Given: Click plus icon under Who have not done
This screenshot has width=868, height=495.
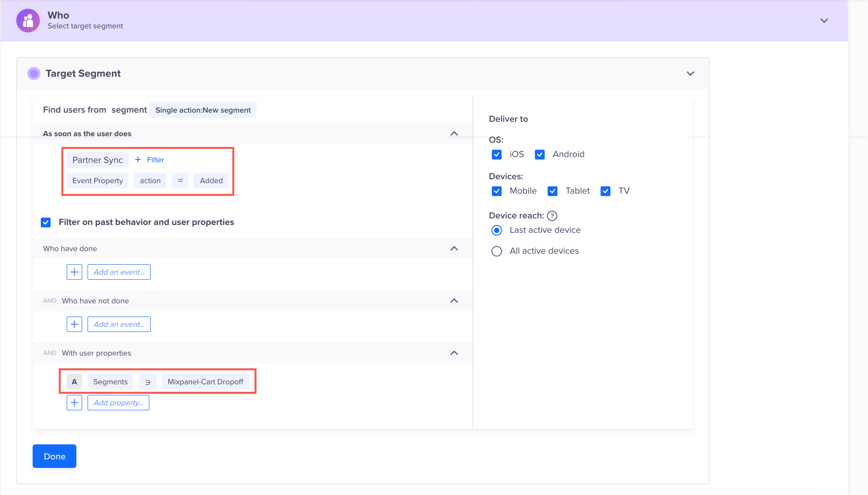Looking at the screenshot, I should point(74,324).
